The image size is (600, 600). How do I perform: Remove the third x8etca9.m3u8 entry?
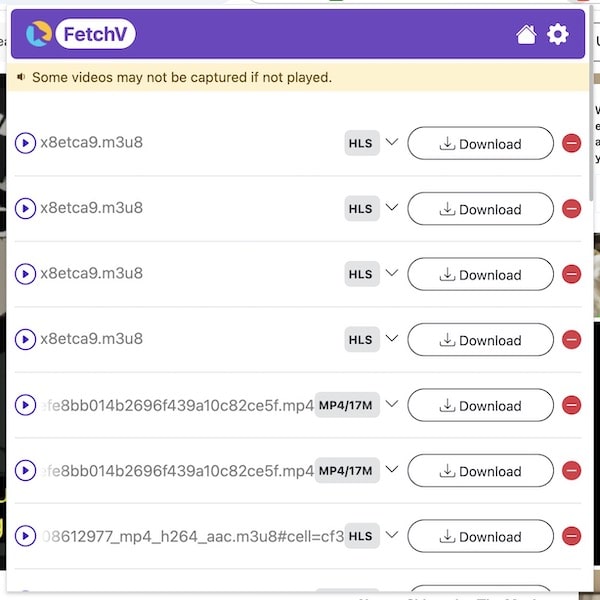tap(571, 274)
